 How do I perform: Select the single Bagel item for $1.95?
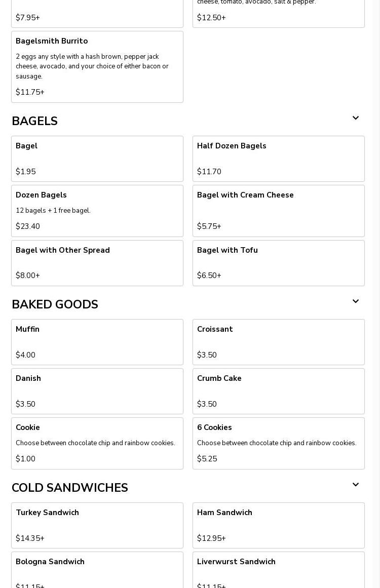[x=97, y=159]
